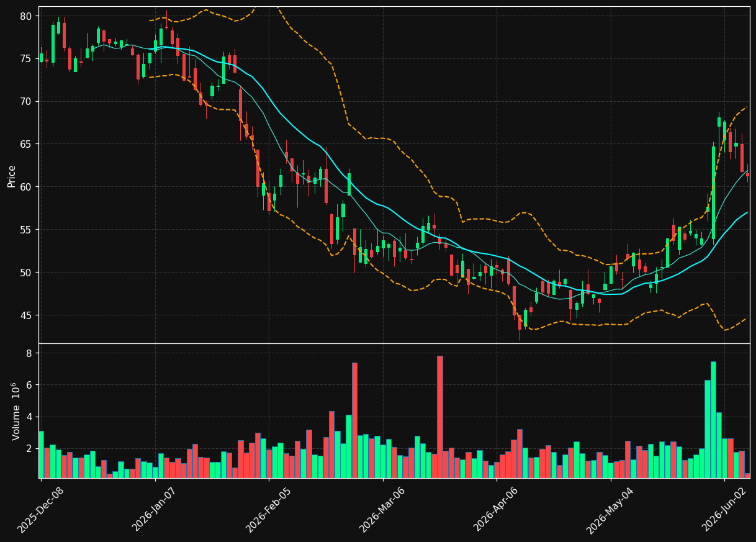Click the volume axis tick 8
The width and height of the screenshot is (756, 542).
pyautogui.click(x=29, y=353)
